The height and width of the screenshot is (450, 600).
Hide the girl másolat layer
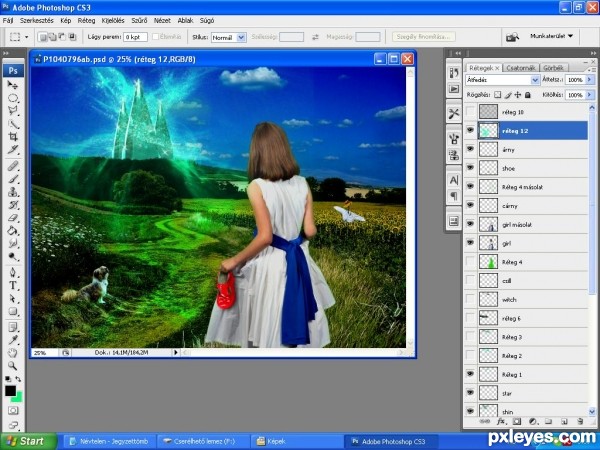[470, 224]
